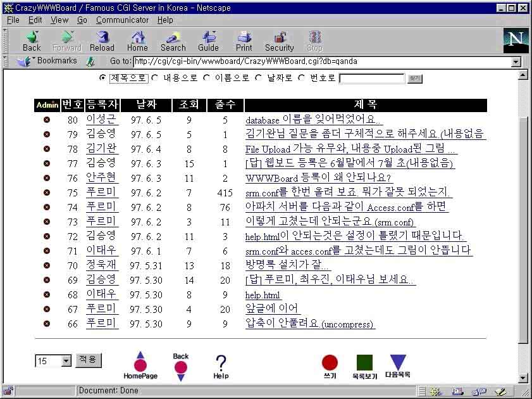This screenshot has width=532, height=399.
Task: Select the 번호로 search radio button
Action: 301,78
